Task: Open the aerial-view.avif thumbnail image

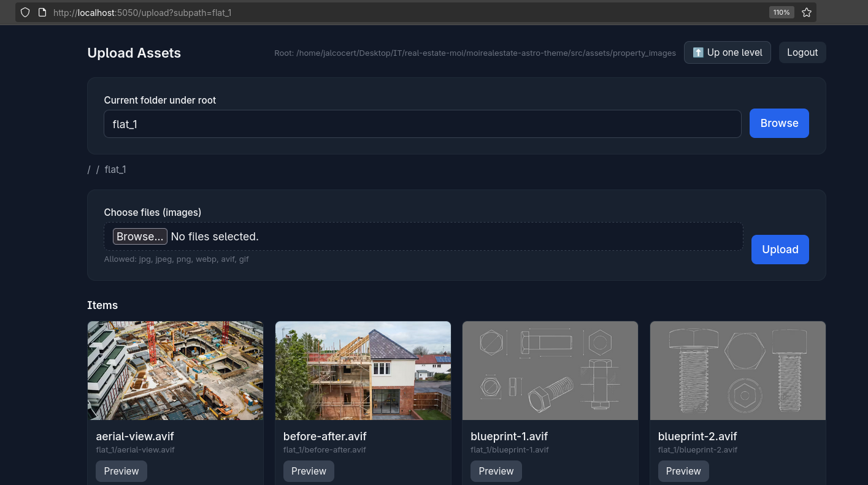Action: click(x=175, y=370)
